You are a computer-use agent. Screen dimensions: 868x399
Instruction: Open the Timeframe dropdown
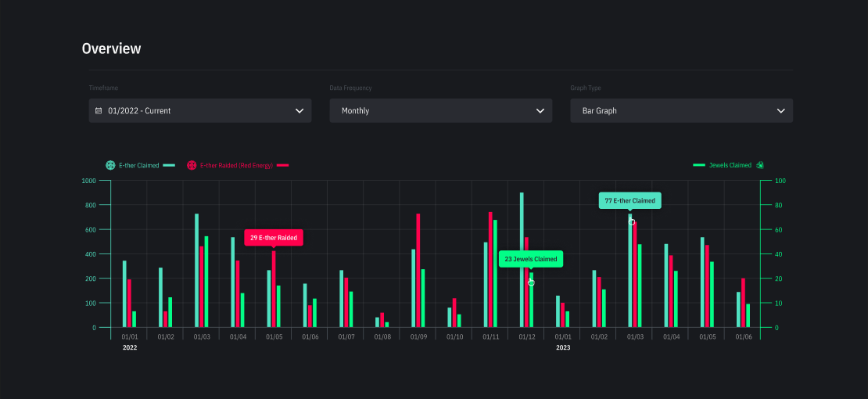coord(199,111)
